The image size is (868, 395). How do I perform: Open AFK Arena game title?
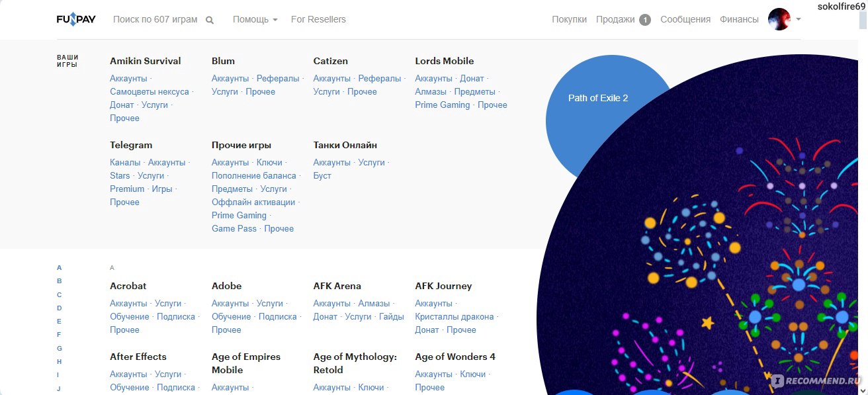click(337, 286)
